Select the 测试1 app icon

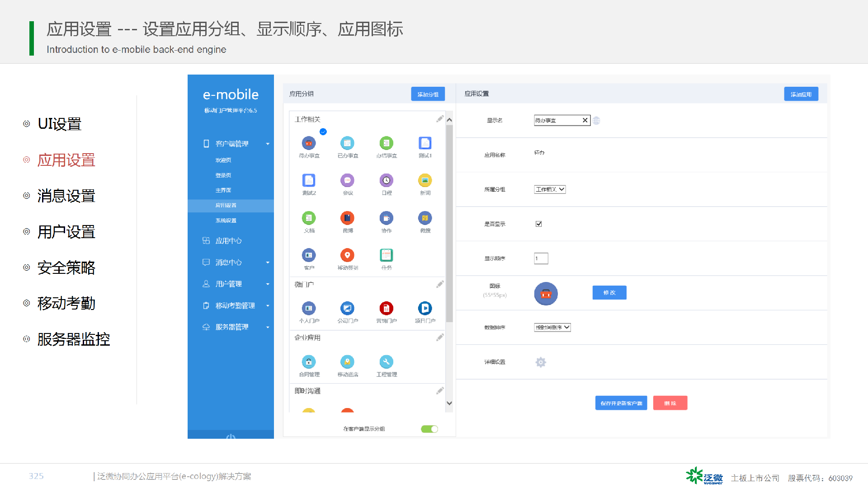click(425, 143)
